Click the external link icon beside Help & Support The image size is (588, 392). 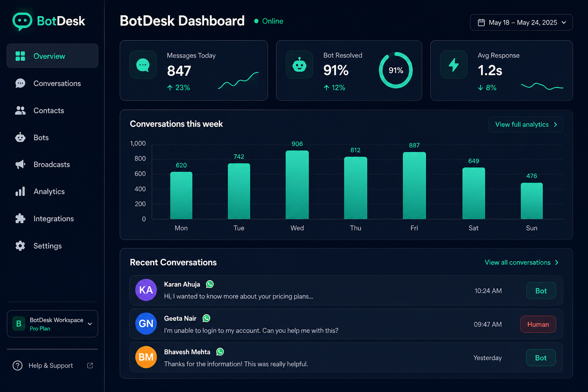click(90, 366)
